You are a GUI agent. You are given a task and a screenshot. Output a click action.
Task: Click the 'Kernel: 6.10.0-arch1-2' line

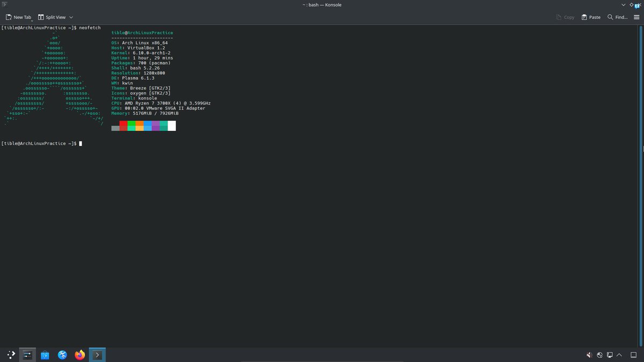coord(141,53)
